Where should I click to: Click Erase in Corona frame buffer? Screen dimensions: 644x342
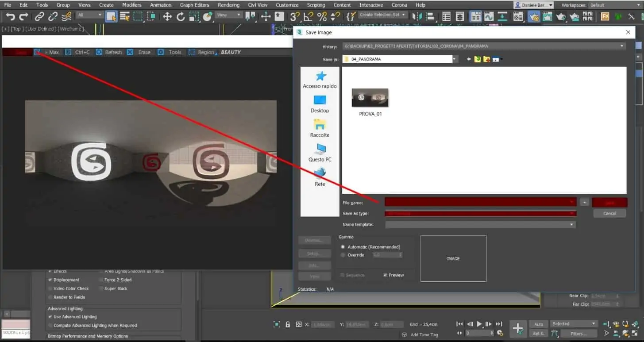(139, 52)
